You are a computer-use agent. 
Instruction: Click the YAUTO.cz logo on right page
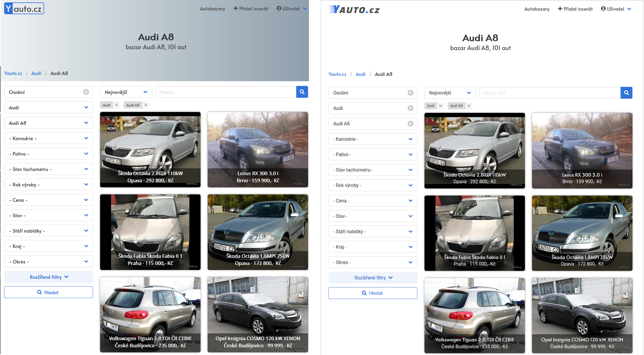click(354, 10)
